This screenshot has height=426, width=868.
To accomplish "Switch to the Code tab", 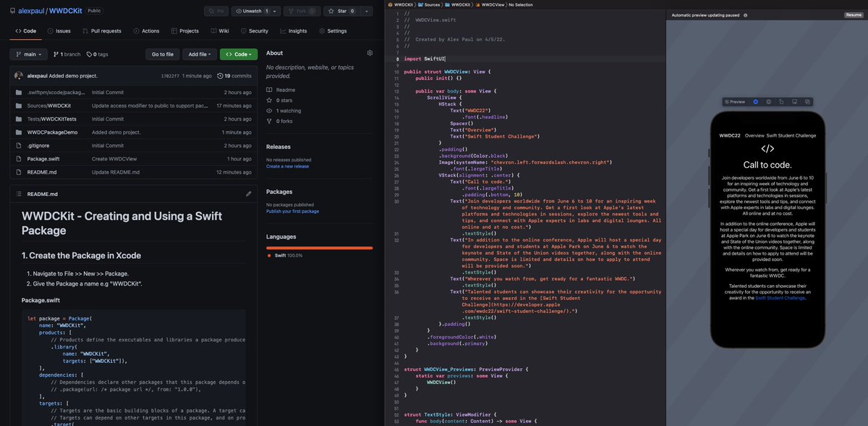I will [25, 31].
